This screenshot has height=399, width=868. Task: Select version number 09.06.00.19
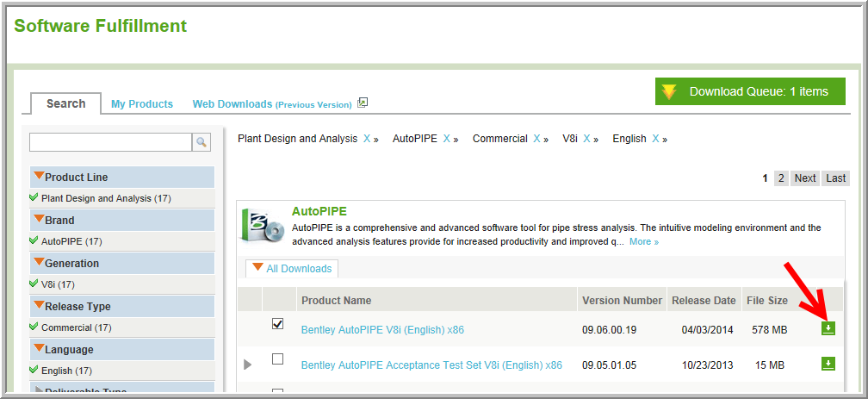pyautogui.click(x=610, y=330)
